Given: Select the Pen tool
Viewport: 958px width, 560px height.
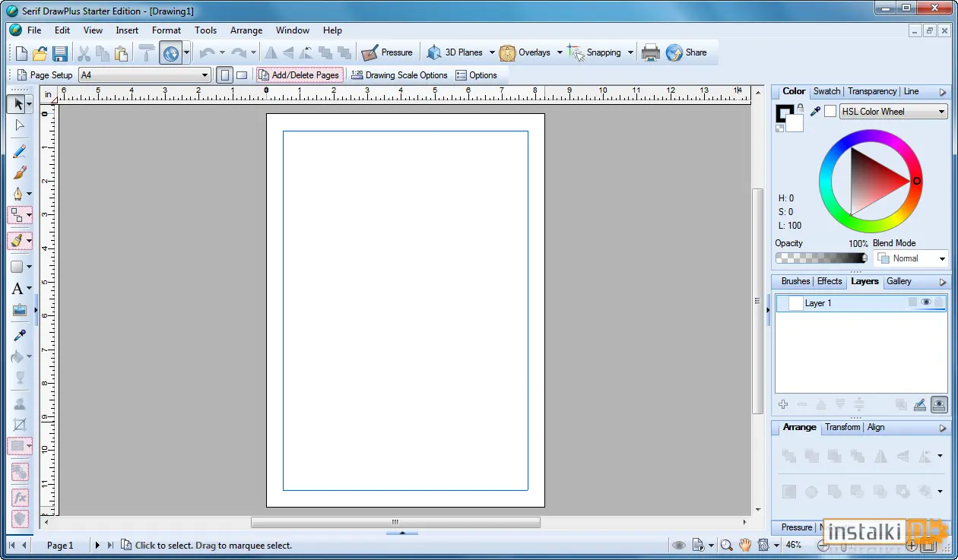Looking at the screenshot, I should (17, 194).
